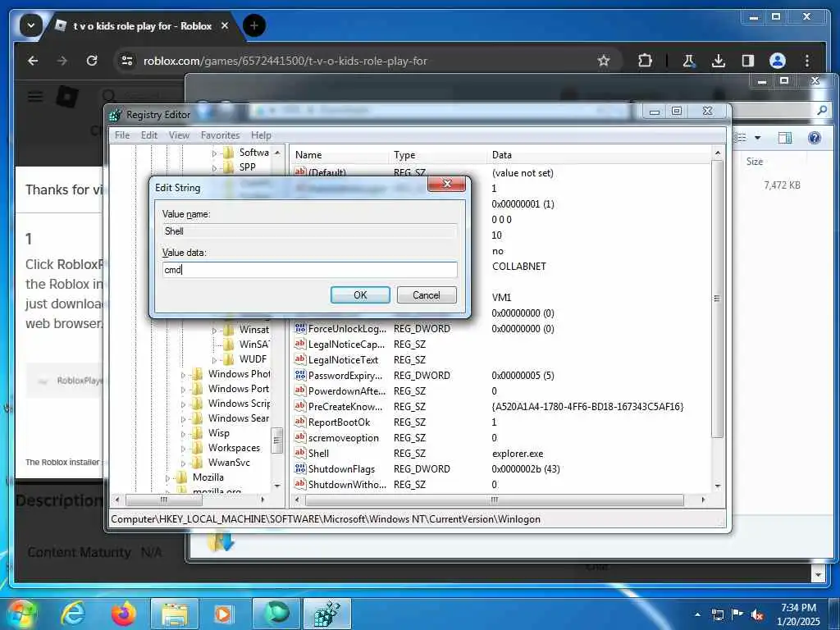Select the LegalNoticeText value icon
Screen dimensions: 840x630
(300, 359)
